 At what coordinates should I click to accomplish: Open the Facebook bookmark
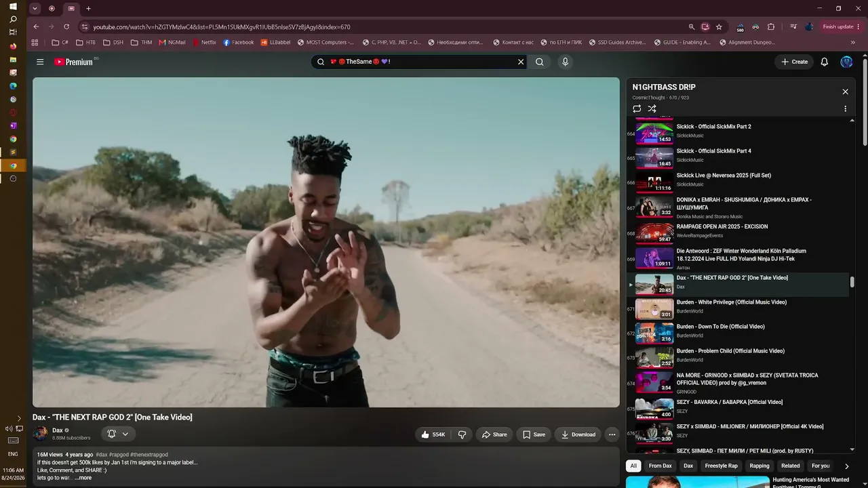(239, 42)
